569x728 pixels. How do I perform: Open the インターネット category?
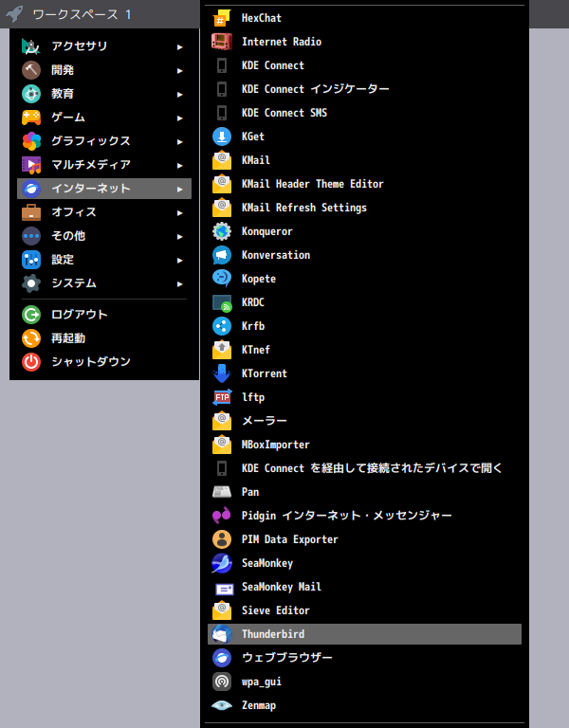click(x=104, y=189)
